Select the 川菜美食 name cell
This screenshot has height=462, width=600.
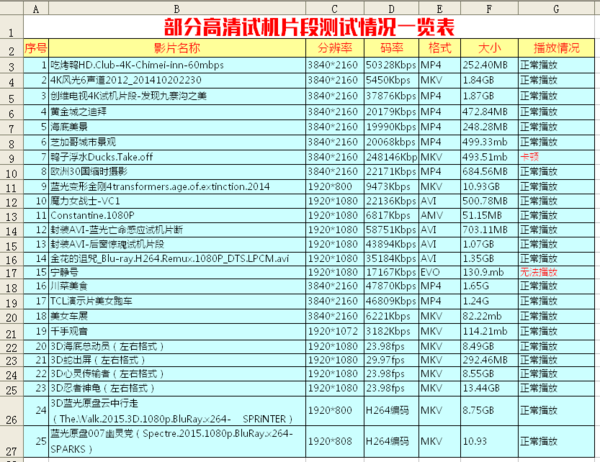click(x=177, y=286)
